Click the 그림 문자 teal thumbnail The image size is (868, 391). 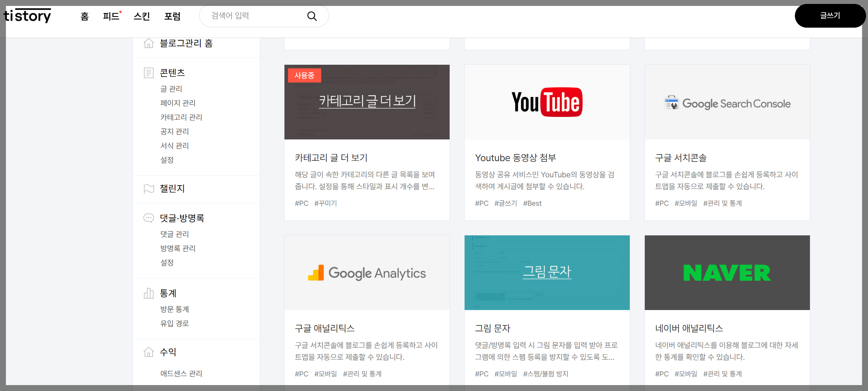point(547,273)
